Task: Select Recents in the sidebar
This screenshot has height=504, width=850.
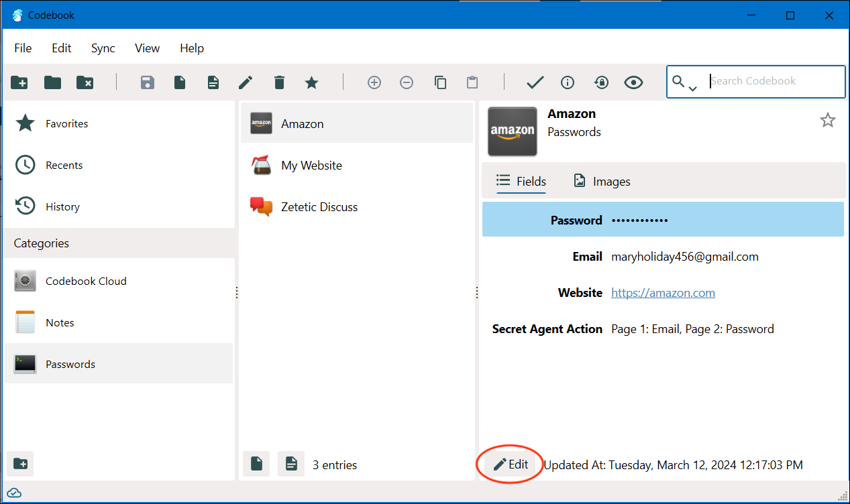Action: click(119, 165)
